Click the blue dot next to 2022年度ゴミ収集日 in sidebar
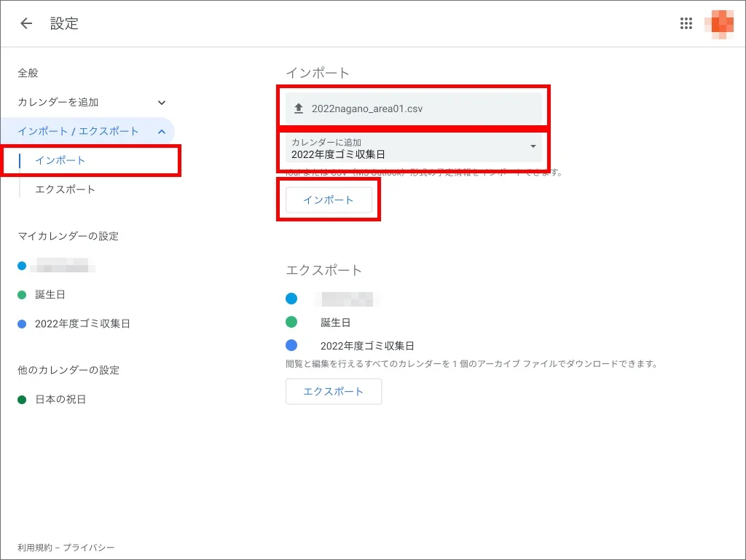Screen dimensions: 746x560 click(x=22, y=324)
